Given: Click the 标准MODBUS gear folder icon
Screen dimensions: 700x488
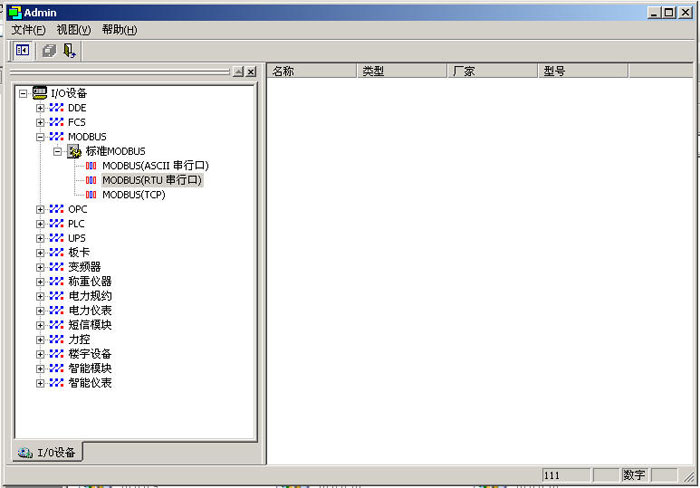Looking at the screenshot, I should click(74, 151).
